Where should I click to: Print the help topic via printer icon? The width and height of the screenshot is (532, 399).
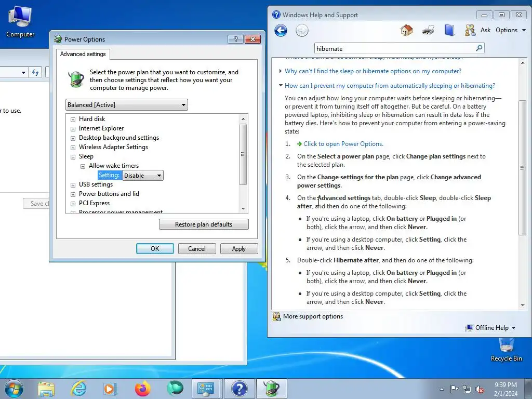(x=428, y=30)
